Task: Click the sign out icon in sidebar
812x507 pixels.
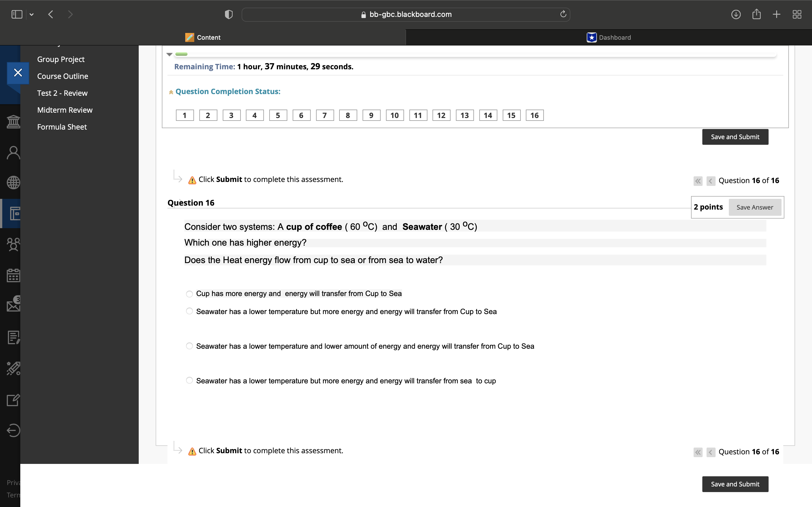Action: 13,430
